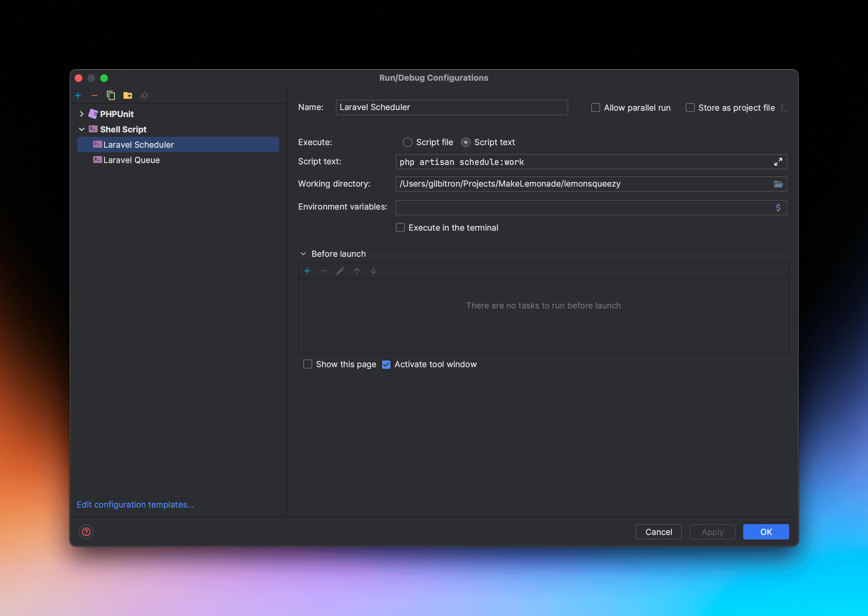Select the Script text radio button
This screenshot has width=868, height=616.
pyautogui.click(x=466, y=142)
